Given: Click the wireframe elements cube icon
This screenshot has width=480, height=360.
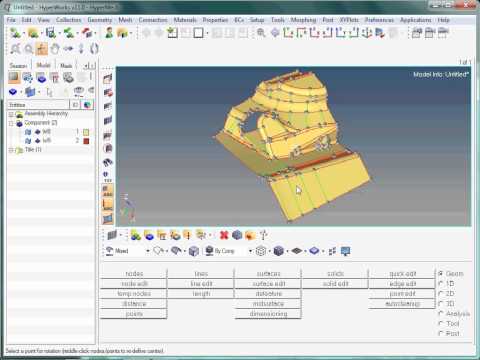Looking at the screenshot, I should click(x=261, y=251).
